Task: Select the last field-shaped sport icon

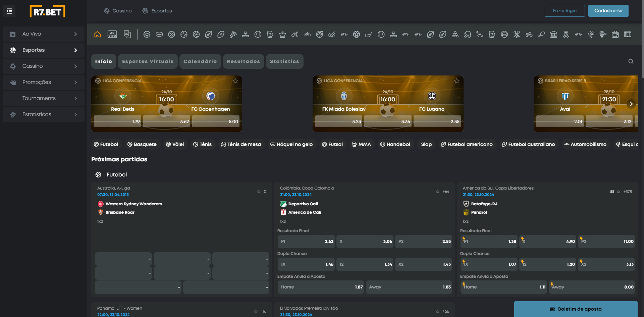Action: click(x=628, y=34)
